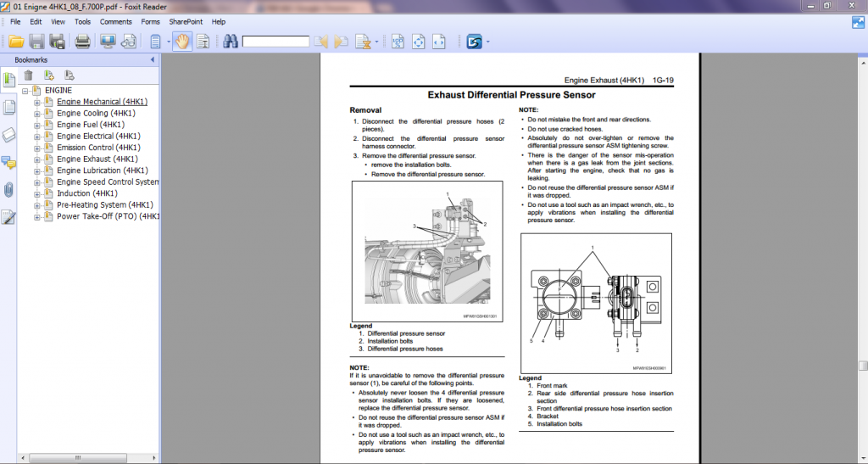Open the Comments menu
The height and width of the screenshot is (464, 868).
(x=115, y=21)
